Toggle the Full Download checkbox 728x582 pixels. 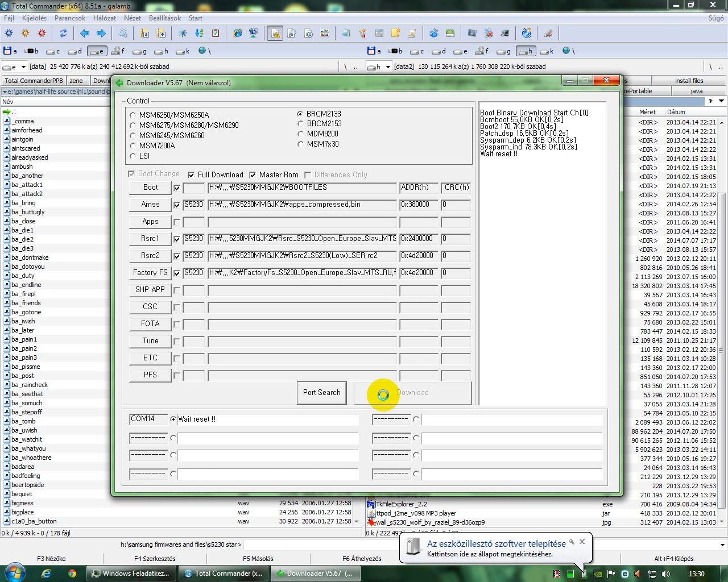point(191,175)
